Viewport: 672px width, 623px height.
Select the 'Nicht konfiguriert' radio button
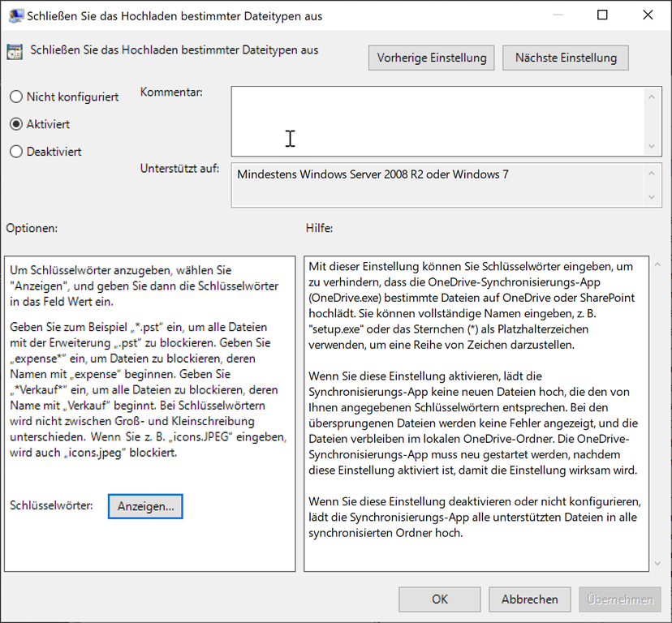pyautogui.click(x=16, y=97)
